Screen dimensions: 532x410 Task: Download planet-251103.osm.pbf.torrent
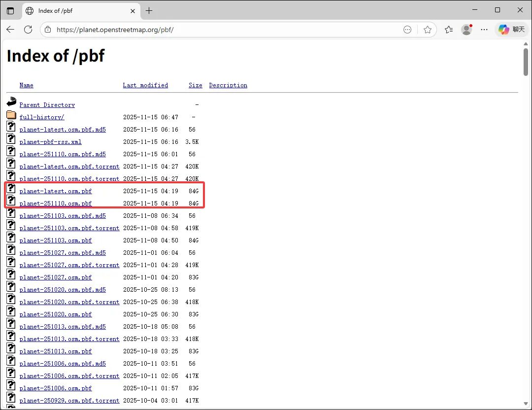(x=69, y=228)
